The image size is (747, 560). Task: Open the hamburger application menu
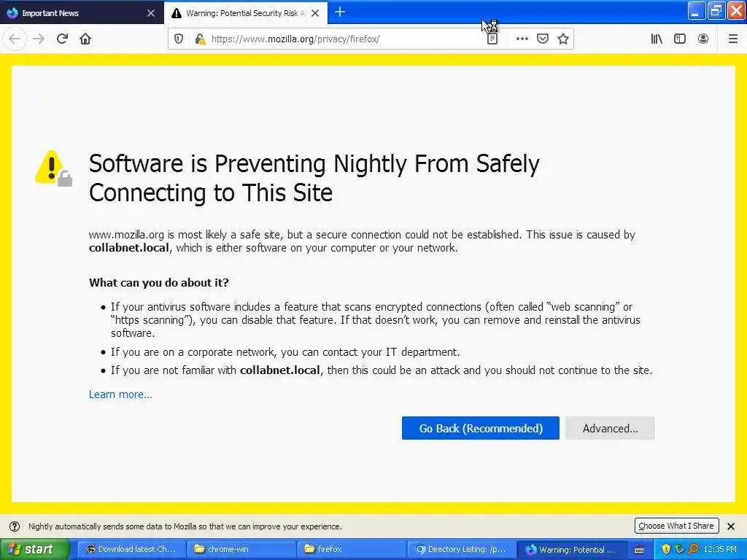click(733, 39)
